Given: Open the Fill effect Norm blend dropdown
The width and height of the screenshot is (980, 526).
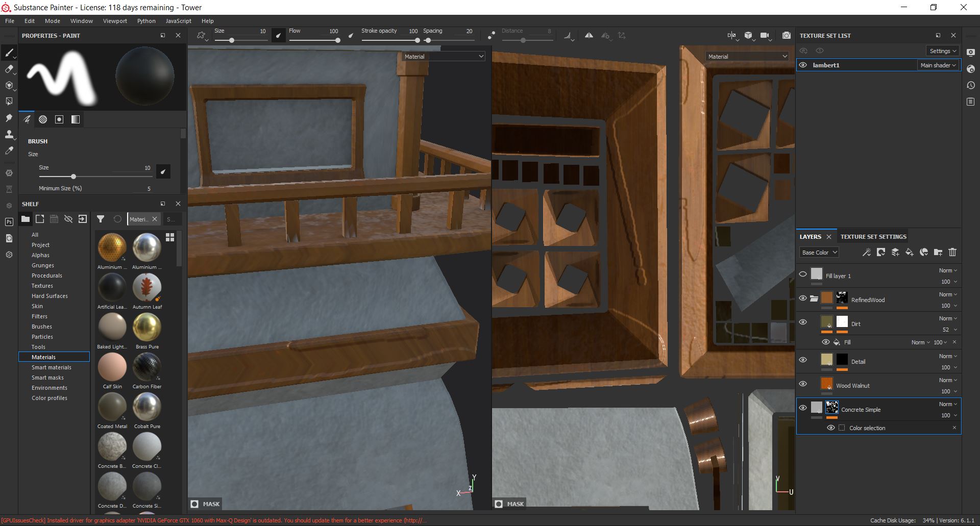Looking at the screenshot, I should click(x=921, y=342).
